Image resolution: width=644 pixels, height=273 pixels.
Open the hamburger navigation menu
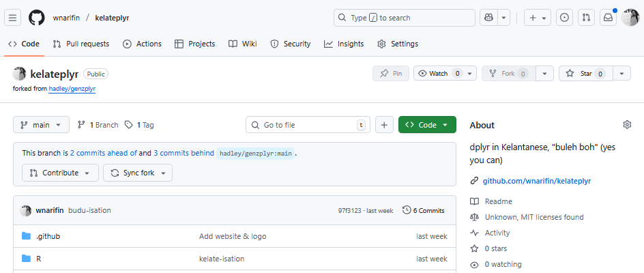coord(12,18)
